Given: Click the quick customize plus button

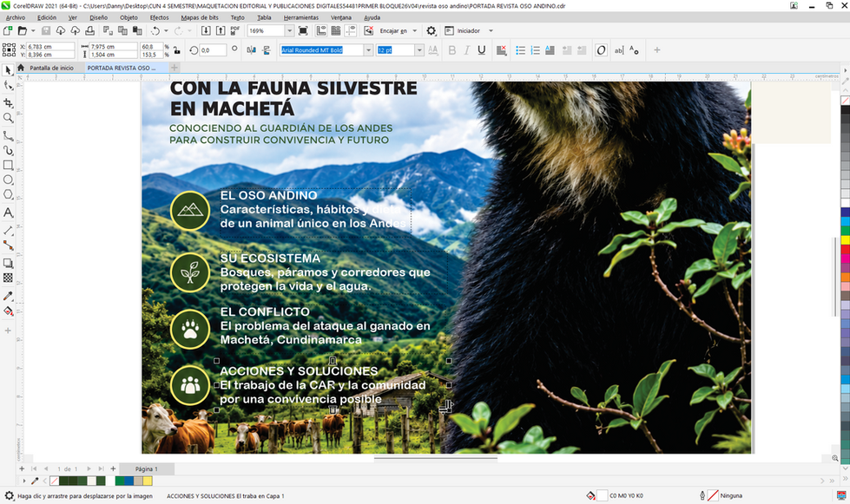Looking at the screenshot, I should coord(657,50).
